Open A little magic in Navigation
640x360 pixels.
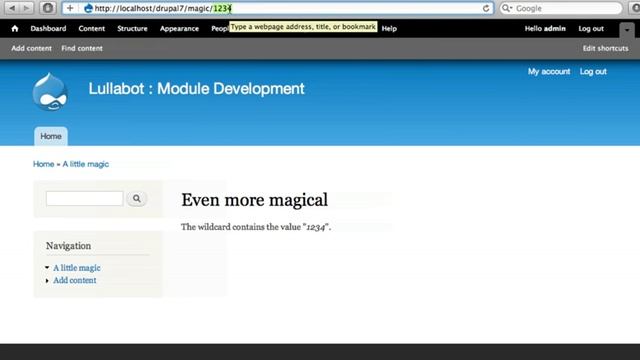pos(77,268)
